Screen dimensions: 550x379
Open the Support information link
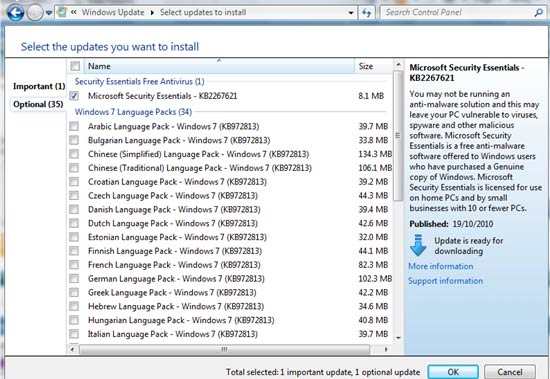[445, 281]
